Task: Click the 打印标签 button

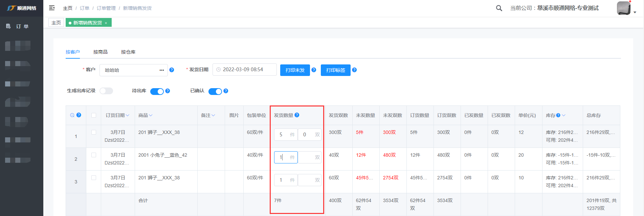Action: [335, 70]
